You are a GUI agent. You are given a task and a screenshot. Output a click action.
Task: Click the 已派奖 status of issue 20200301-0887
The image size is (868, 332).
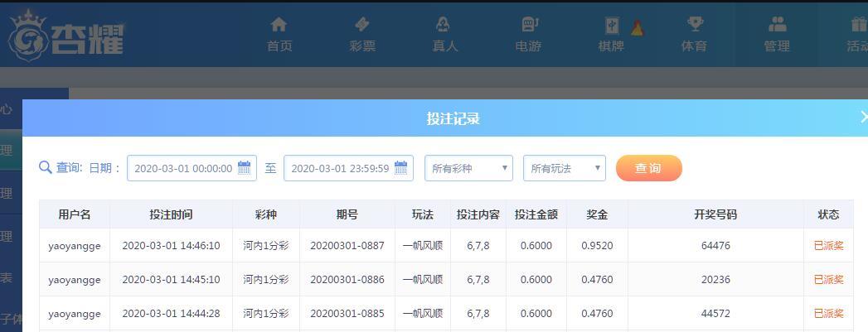[828, 246]
